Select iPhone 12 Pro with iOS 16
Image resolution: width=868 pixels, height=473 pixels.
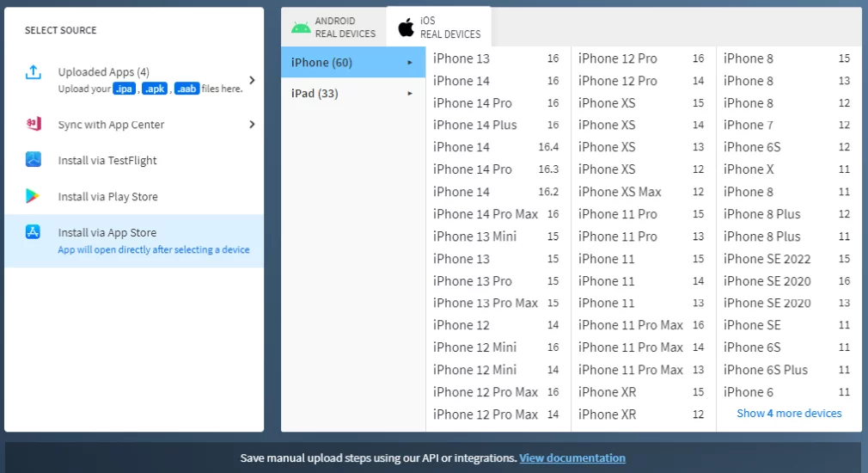[641, 58]
